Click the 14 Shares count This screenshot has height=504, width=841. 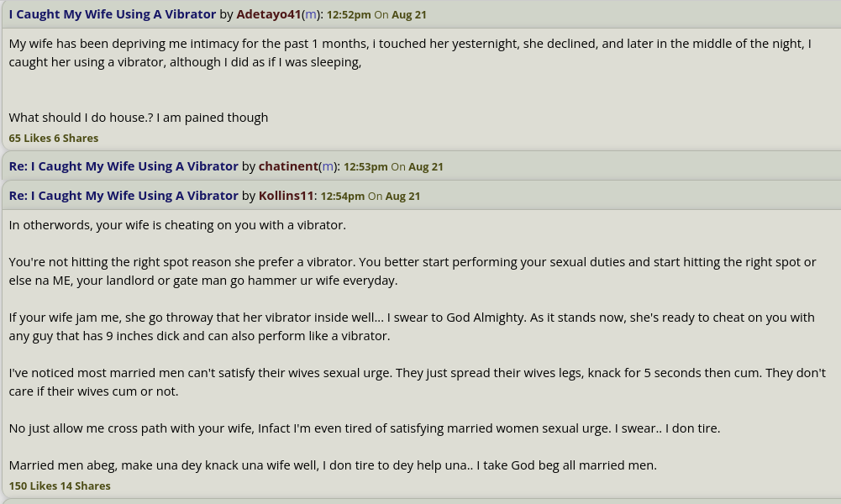pos(86,486)
